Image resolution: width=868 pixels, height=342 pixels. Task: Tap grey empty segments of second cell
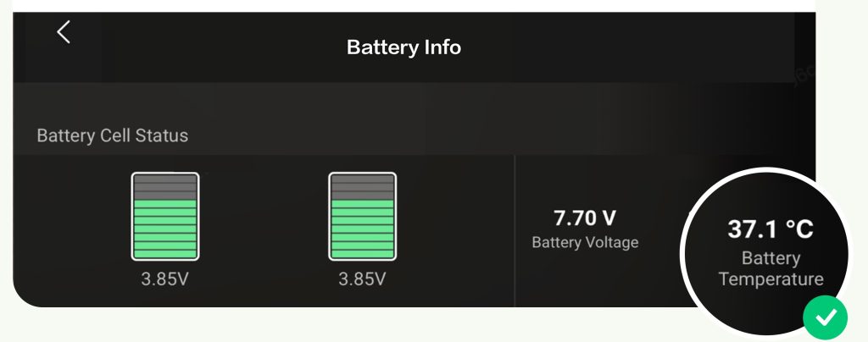pyautogui.click(x=362, y=187)
